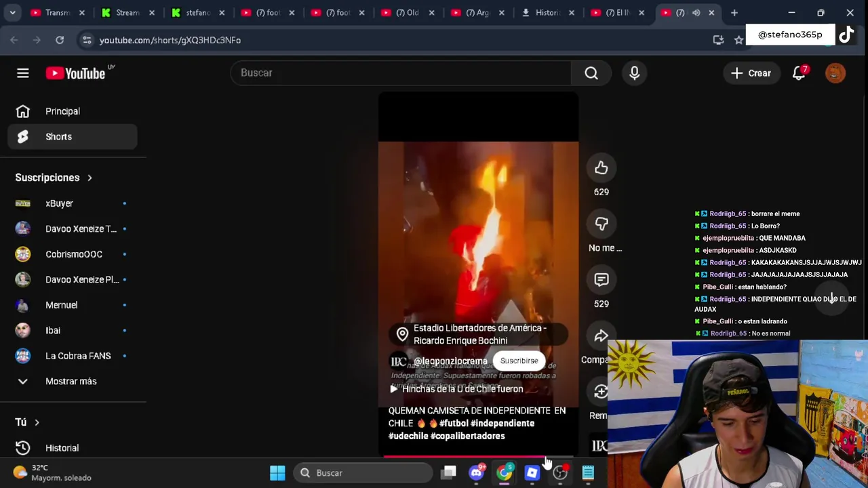Open Task View on the taskbar

click(449, 472)
